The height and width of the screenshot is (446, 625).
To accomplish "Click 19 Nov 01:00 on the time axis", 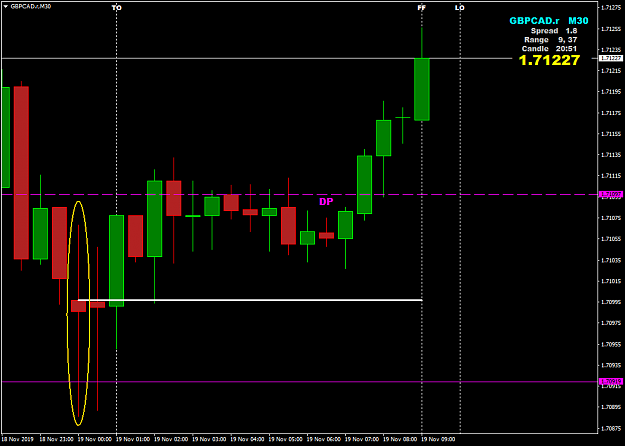I will 133,439.
